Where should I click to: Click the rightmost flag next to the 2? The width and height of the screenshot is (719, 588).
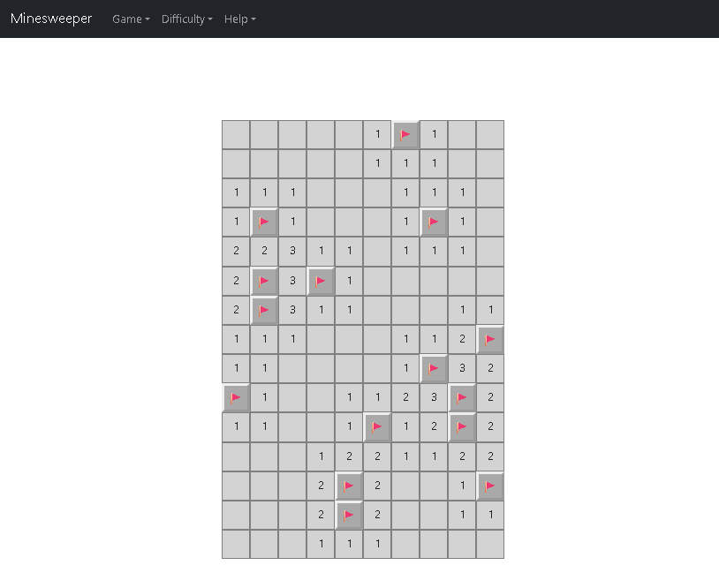[490, 339]
